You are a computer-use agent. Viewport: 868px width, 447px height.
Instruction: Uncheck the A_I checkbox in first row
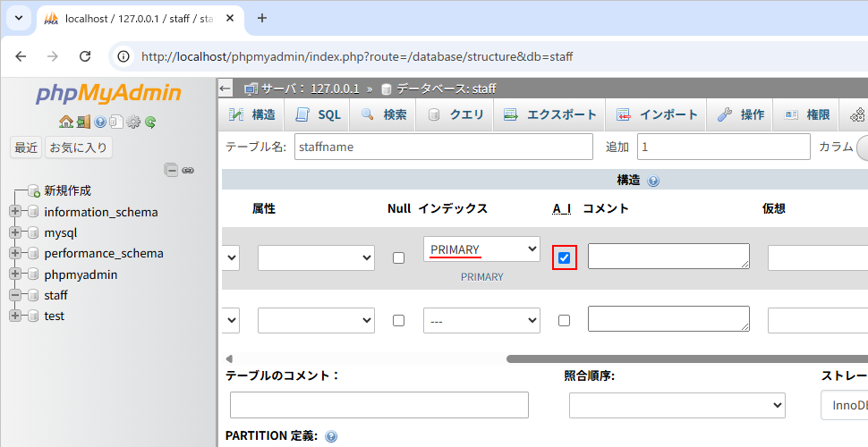point(564,257)
